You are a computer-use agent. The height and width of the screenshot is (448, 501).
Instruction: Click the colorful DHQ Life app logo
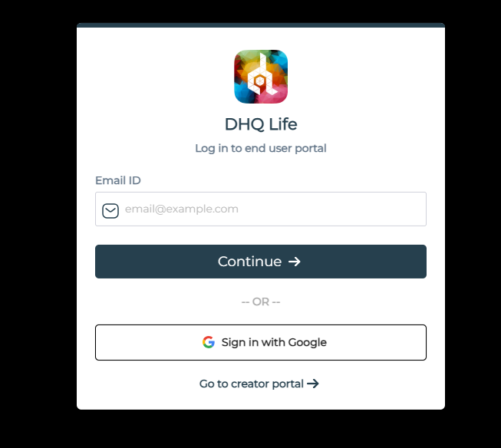pyautogui.click(x=261, y=77)
